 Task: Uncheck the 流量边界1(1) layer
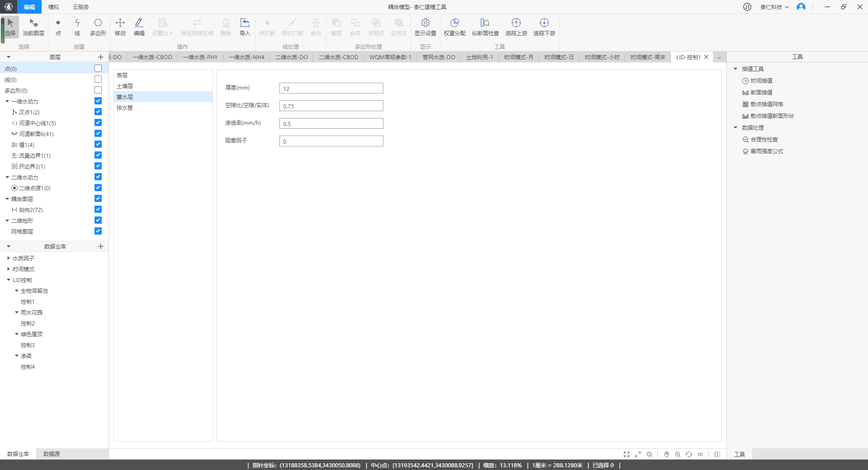coord(98,155)
